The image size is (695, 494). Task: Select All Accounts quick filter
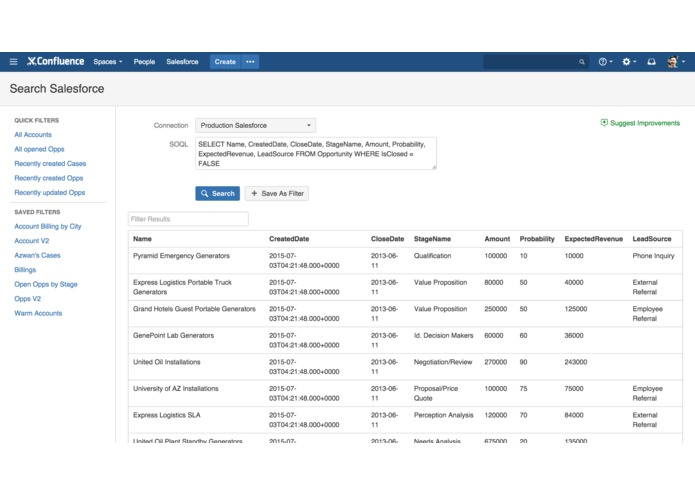tap(33, 135)
